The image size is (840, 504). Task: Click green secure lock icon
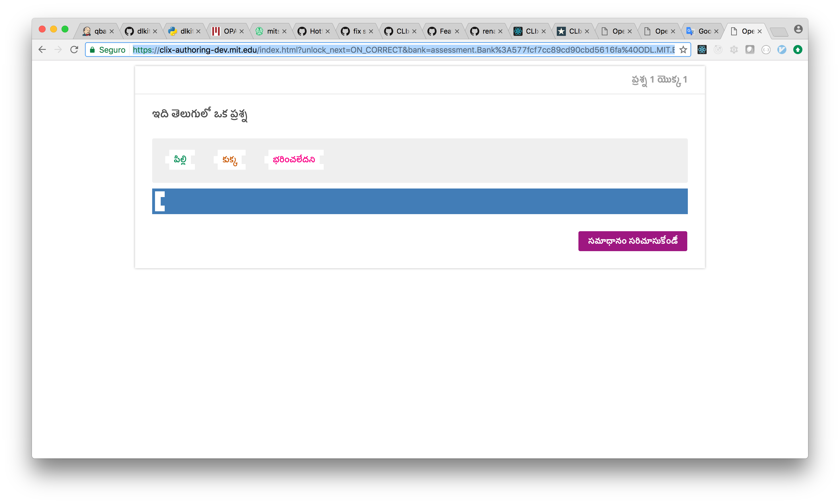coord(92,50)
